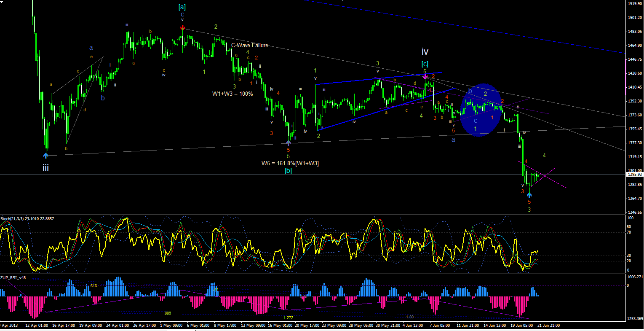Click the "13 May 09:00" time label

pos(252,326)
